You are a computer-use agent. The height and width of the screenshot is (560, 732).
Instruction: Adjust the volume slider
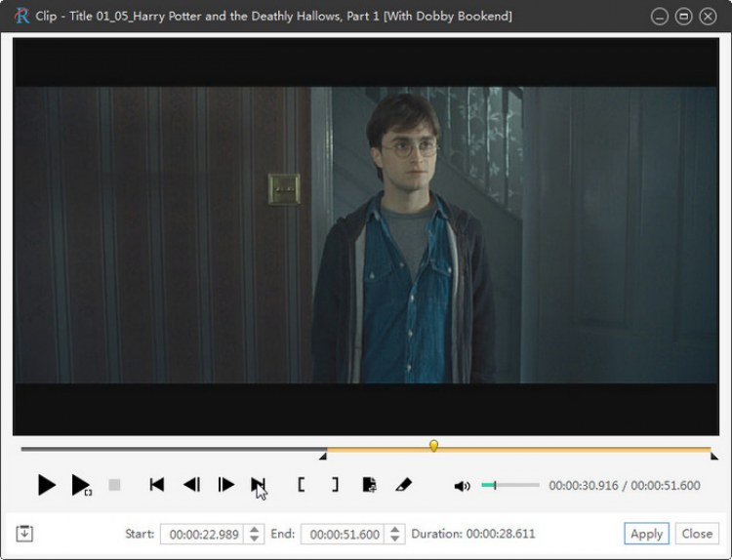[x=510, y=485]
